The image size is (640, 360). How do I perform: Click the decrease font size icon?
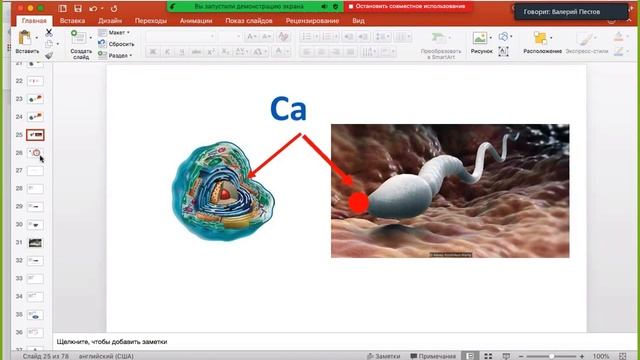click(x=266, y=37)
